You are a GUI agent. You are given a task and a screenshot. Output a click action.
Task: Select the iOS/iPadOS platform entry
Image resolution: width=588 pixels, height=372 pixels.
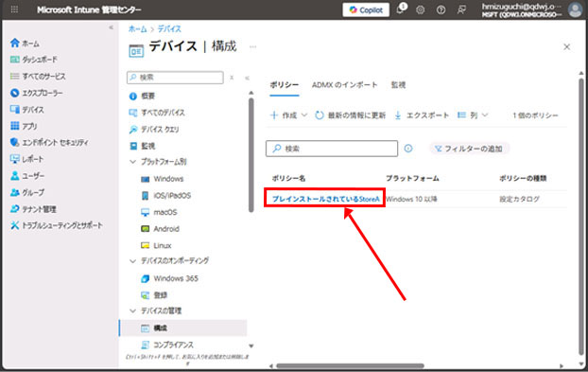[165, 195]
